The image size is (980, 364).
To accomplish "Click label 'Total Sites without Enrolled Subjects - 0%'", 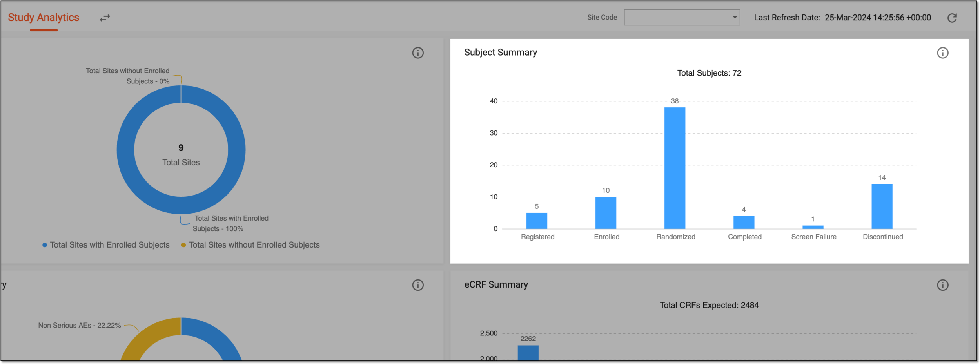I will coord(128,76).
